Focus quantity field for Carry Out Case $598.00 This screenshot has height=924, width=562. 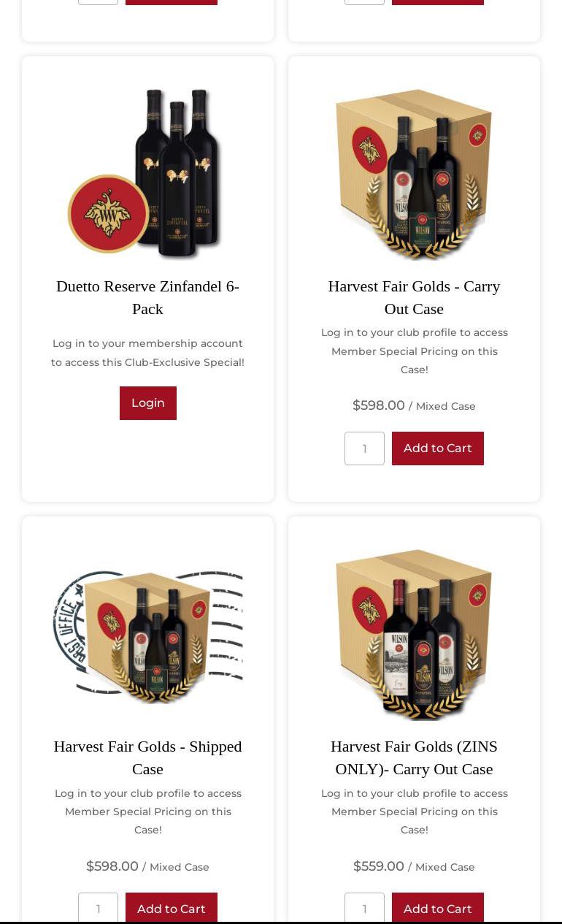(364, 448)
